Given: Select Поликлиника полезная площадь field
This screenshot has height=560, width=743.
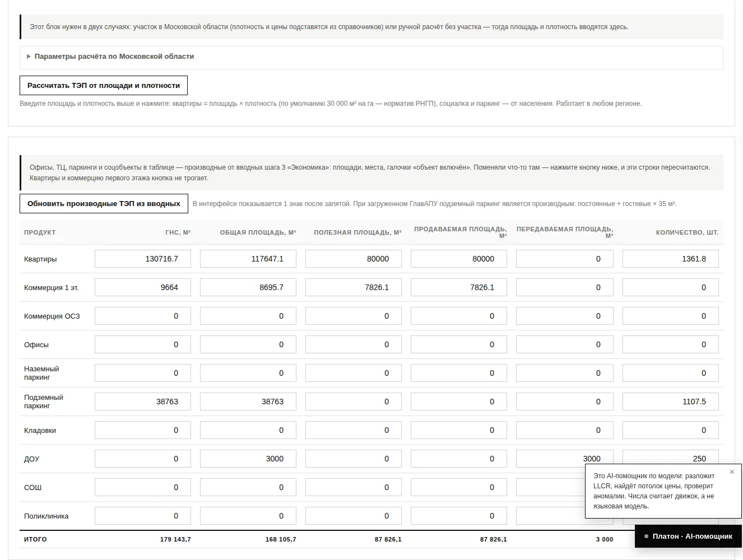Looking at the screenshot, I should click(x=354, y=516).
